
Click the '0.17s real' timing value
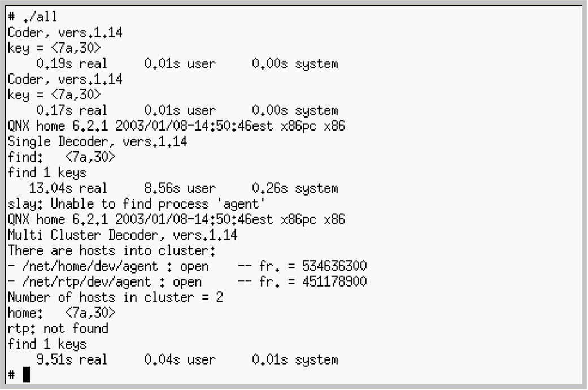pyautogui.click(x=72, y=110)
